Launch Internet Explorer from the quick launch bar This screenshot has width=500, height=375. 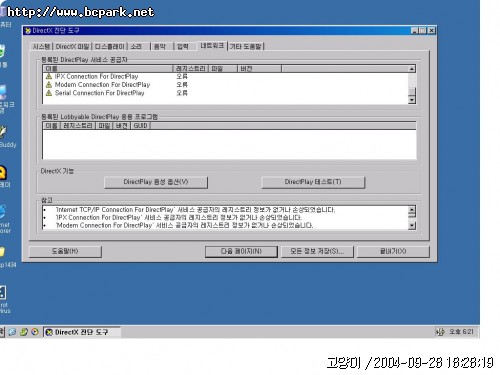click(12, 332)
